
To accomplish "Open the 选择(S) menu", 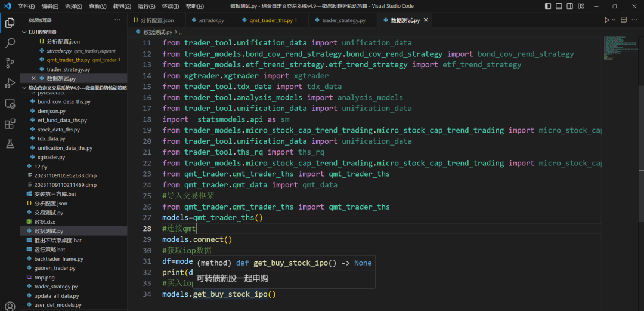I will [x=73, y=6].
